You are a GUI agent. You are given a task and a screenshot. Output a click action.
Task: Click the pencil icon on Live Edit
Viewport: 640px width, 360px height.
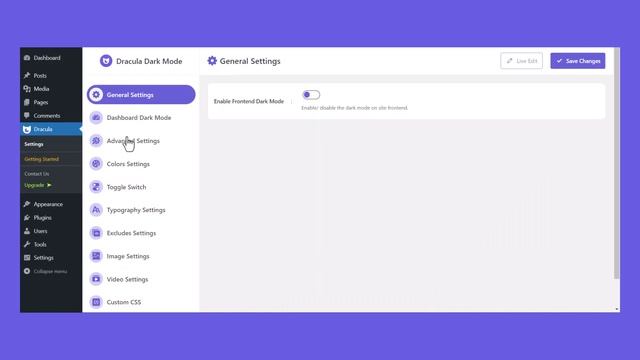click(509, 61)
